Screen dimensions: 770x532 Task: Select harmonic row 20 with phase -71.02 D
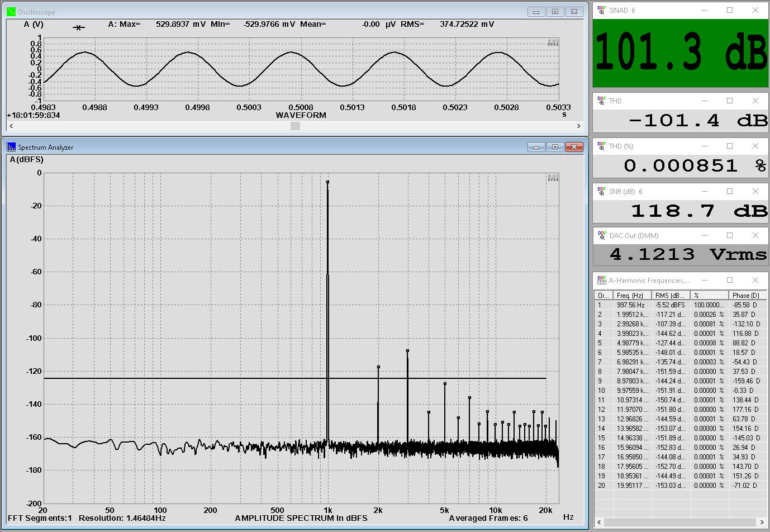[681, 486]
